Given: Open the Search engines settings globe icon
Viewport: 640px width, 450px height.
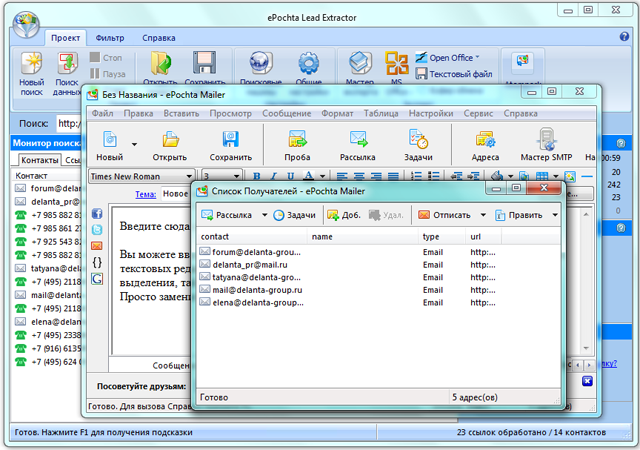Looking at the screenshot, I should pyautogui.click(x=260, y=63).
